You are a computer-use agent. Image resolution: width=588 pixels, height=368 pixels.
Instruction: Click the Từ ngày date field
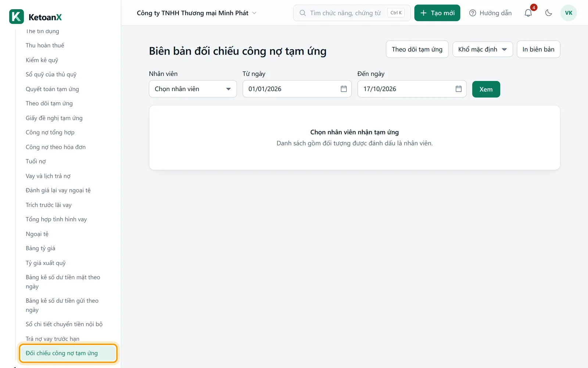[x=297, y=89]
